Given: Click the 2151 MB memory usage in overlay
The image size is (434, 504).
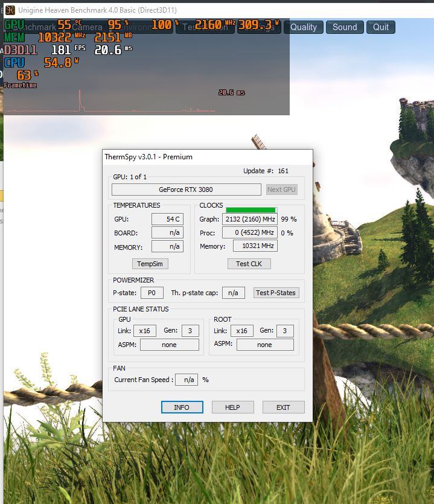Looking at the screenshot, I should point(113,37).
